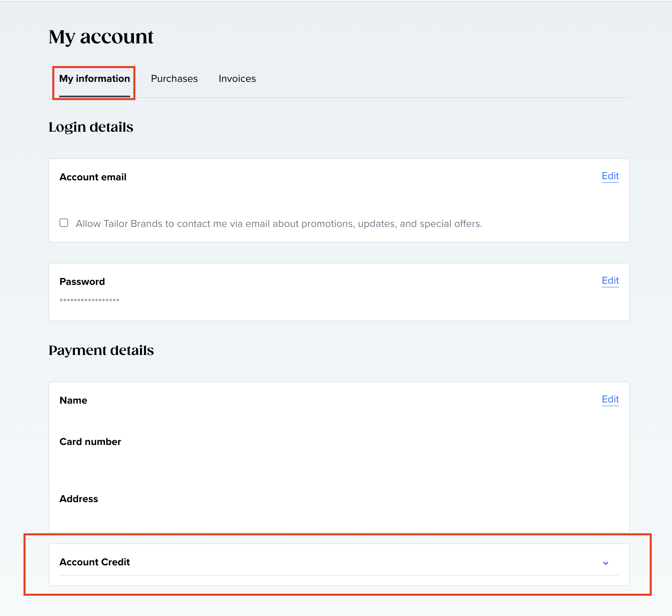Click the Login details heading
Image resolution: width=672 pixels, height=616 pixels.
91,127
